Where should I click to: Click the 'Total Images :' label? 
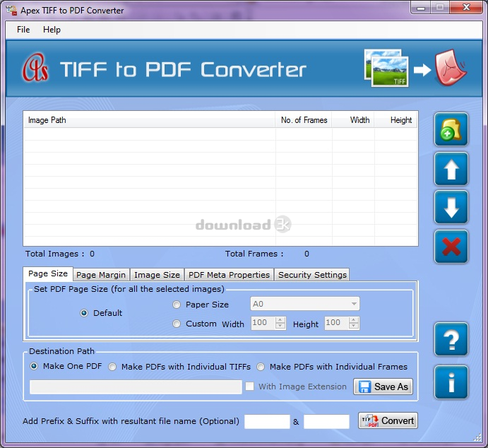click(55, 254)
